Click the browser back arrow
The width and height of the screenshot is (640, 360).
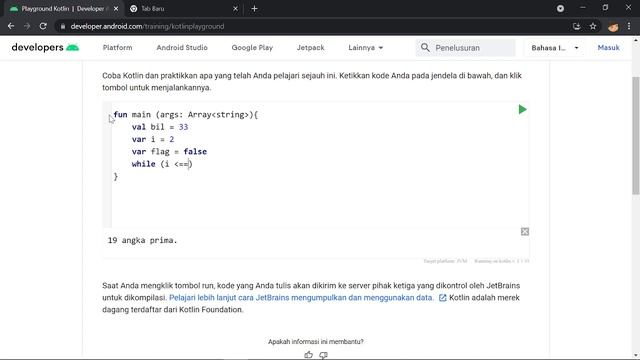[11, 26]
